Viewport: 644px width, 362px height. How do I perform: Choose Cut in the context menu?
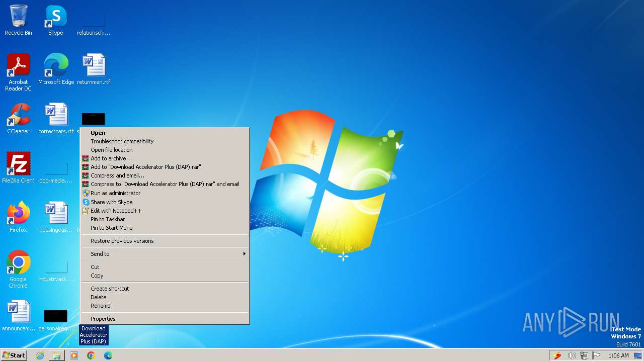165,267
